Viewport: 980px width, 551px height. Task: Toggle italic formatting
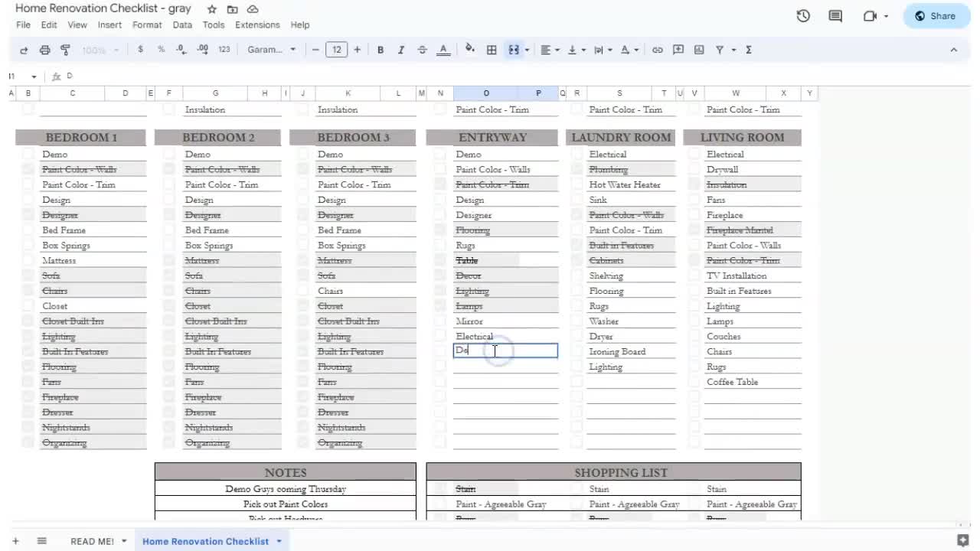click(400, 50)
